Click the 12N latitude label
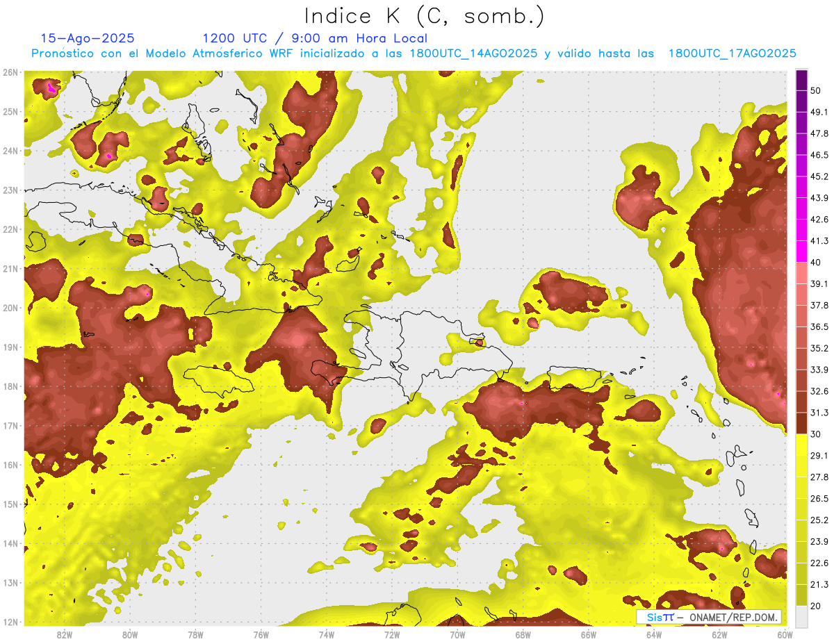Viewport: 834px width, 644px height. pos(10,622)
